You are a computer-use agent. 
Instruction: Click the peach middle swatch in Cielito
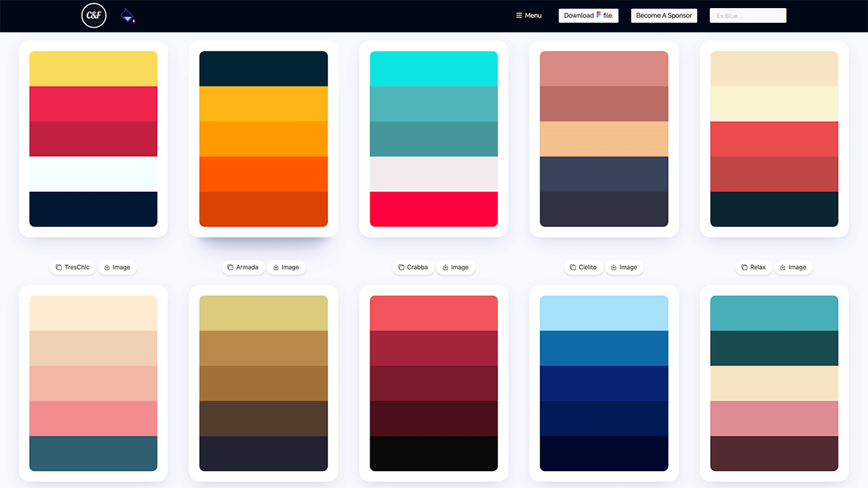click(604, 139)
